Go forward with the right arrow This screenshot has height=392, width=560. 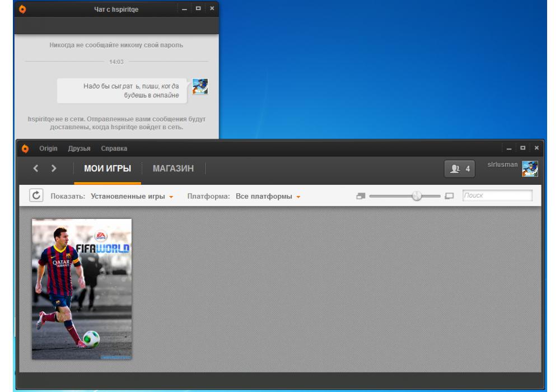click(54, 168)
